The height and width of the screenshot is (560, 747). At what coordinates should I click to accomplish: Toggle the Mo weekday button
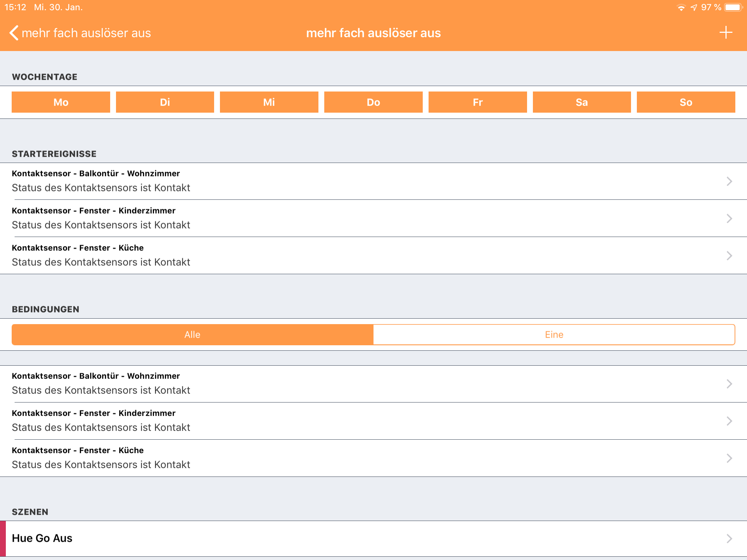(x=61, y=102)
